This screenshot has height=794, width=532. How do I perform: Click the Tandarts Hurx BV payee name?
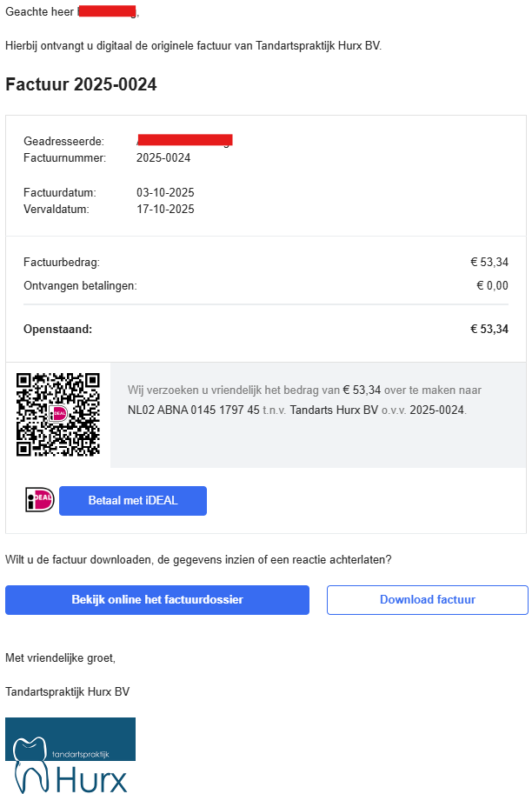pyautogui.click(x=334, y=409)
